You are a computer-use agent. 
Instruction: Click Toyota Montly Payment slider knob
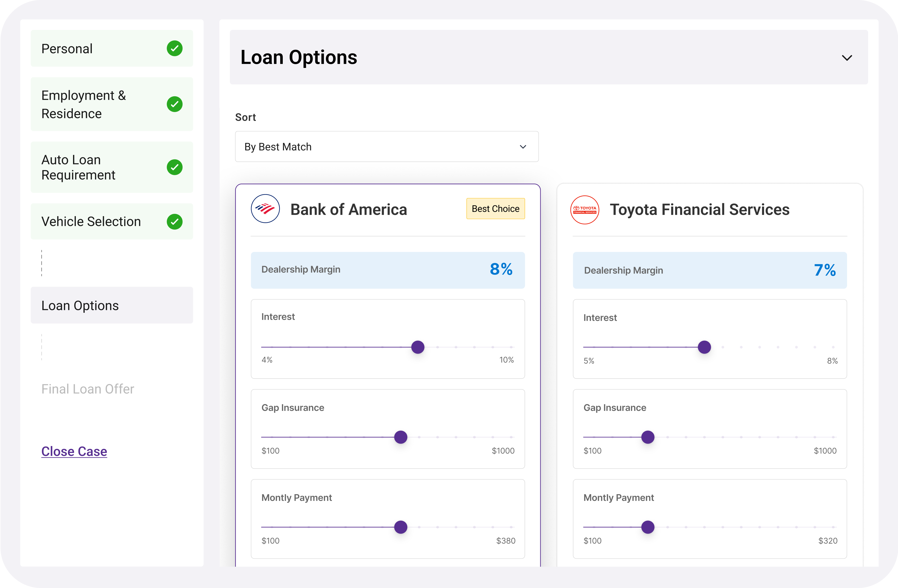pos(647,527)
